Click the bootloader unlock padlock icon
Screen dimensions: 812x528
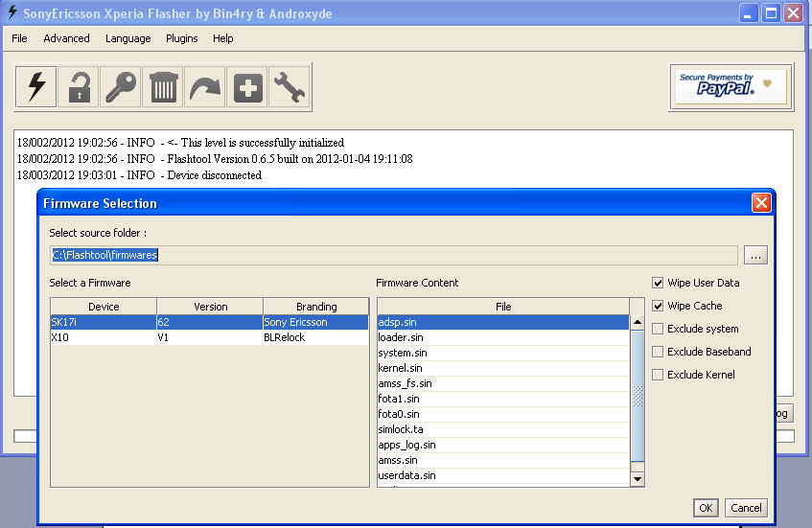79,87
